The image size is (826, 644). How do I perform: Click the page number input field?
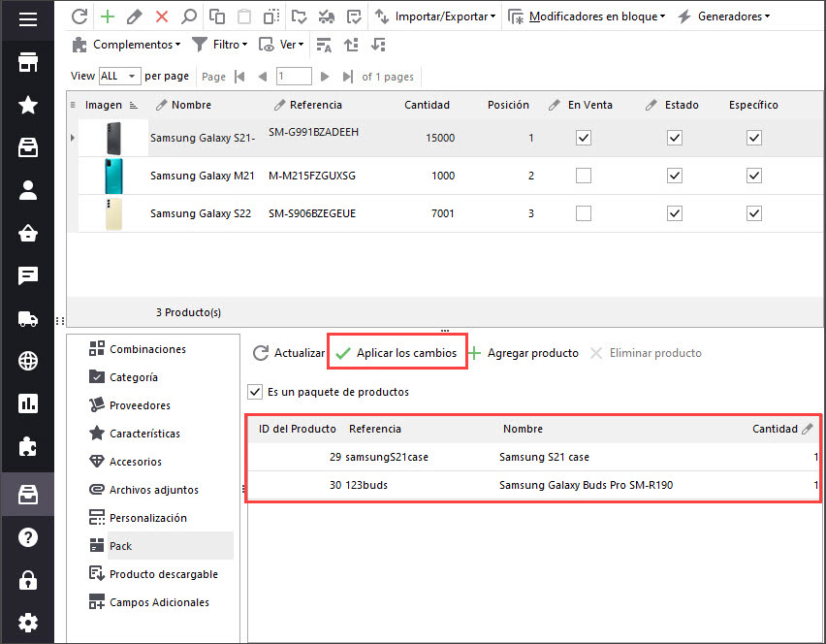[294, 77]
